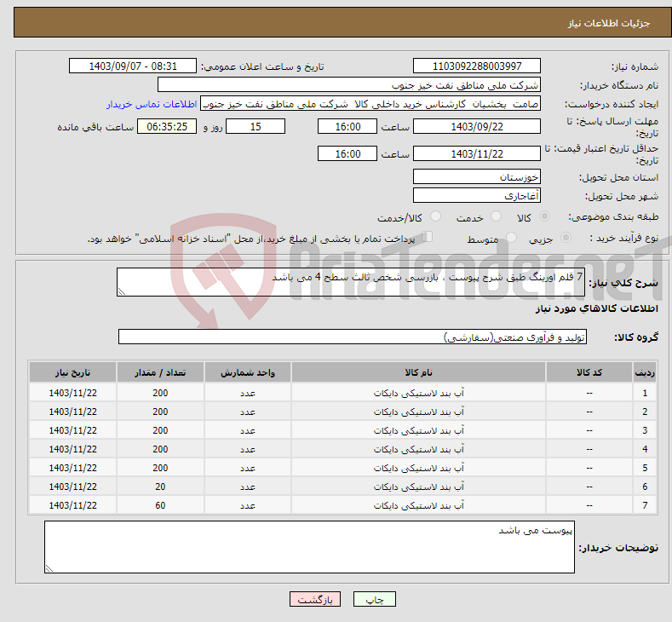Click the نام کالا column header
Viewport: 672px width, 622px height.
[x=419, y=372]
